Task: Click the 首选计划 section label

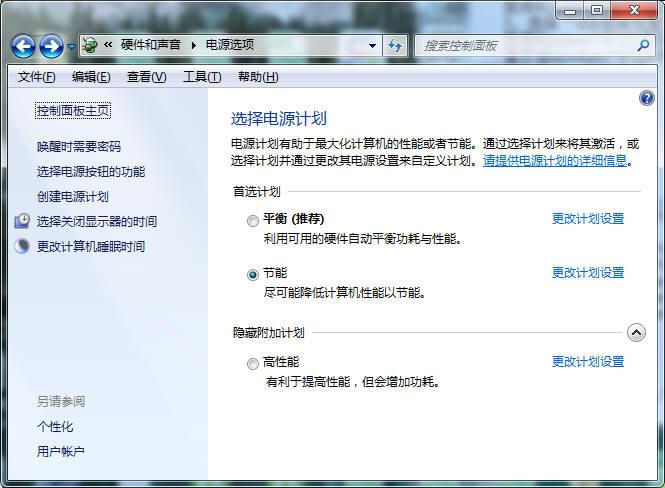Action: pos(257,192)
